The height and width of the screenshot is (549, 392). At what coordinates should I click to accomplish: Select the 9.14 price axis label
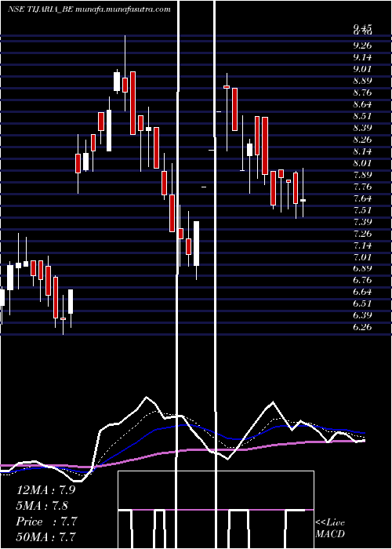tap(362, 57)
